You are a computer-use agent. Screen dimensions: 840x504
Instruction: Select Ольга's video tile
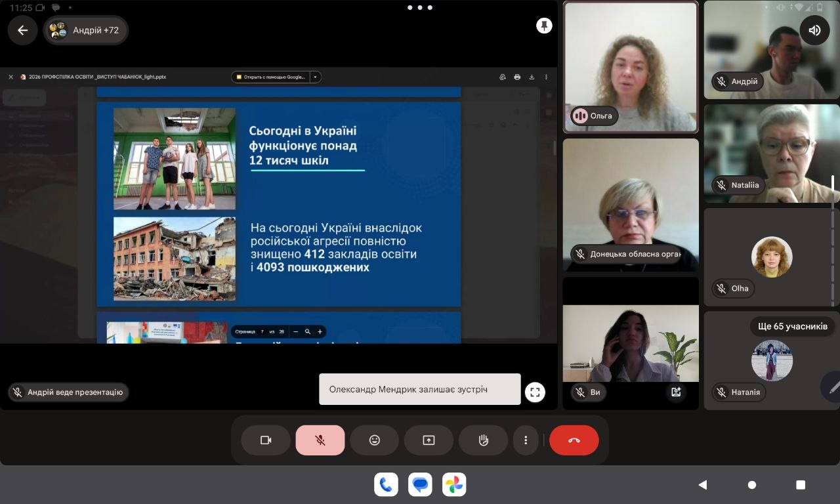pos(631,67)
